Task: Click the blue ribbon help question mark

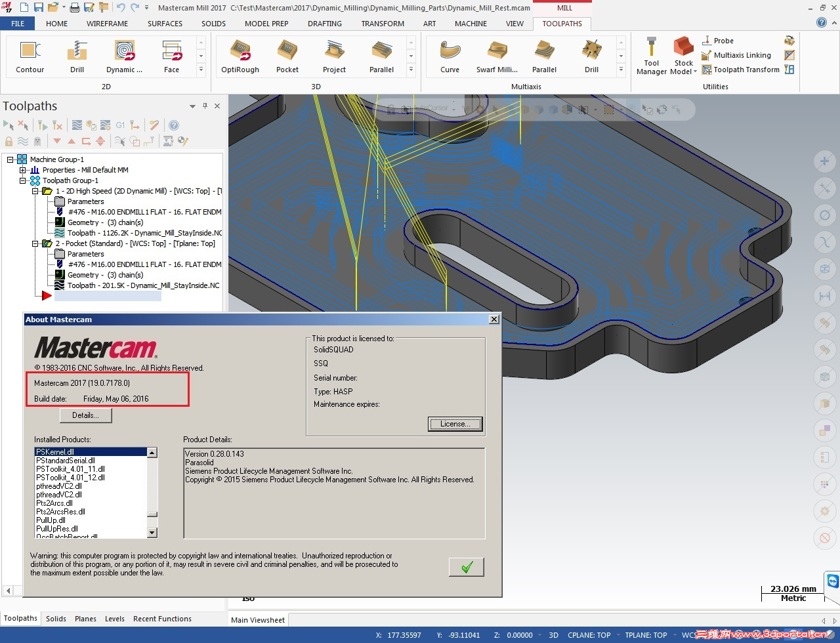Action: coord(821,23)
